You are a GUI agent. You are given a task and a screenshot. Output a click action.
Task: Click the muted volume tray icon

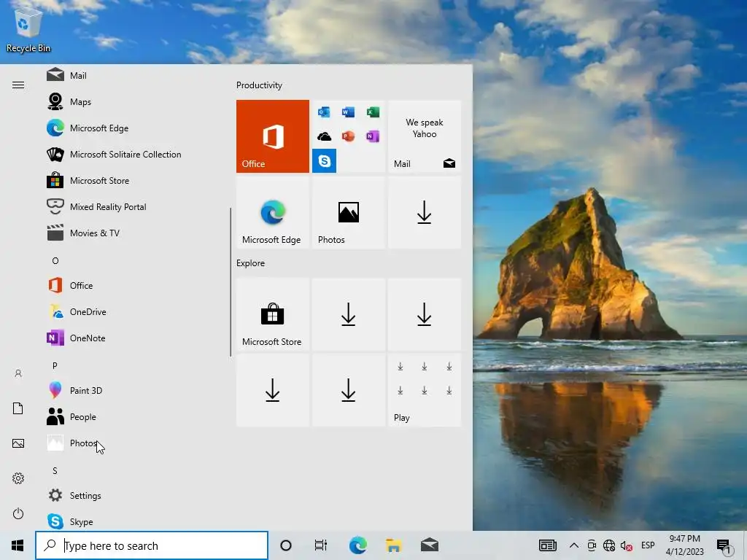[x=626, y=545]
